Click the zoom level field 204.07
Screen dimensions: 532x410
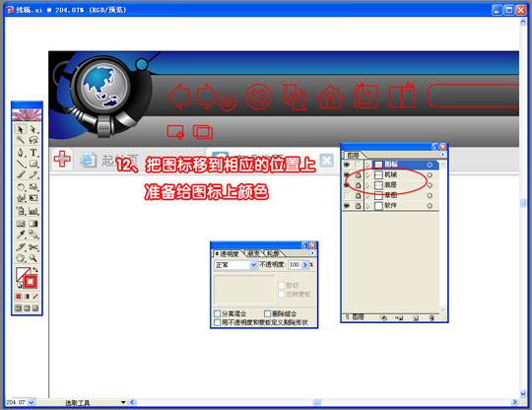pos(16,402)
